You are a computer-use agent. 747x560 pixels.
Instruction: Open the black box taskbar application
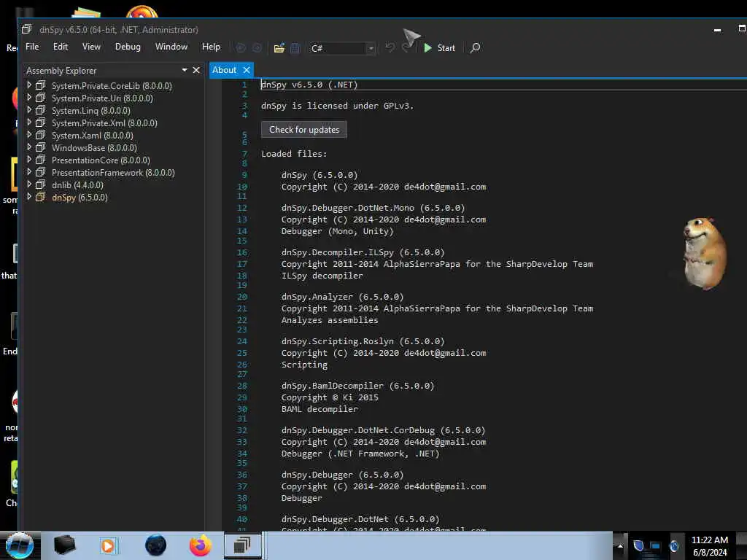(64, 545)
